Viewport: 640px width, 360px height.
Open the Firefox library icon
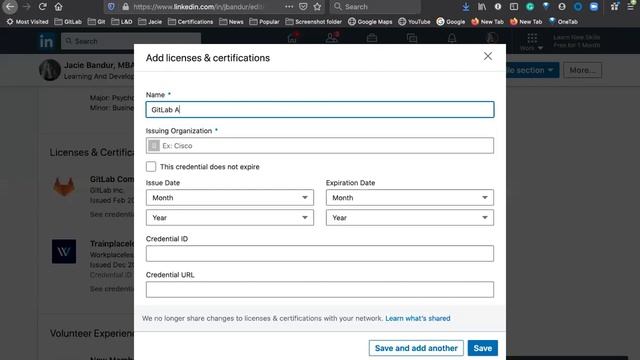pos(482,7)
